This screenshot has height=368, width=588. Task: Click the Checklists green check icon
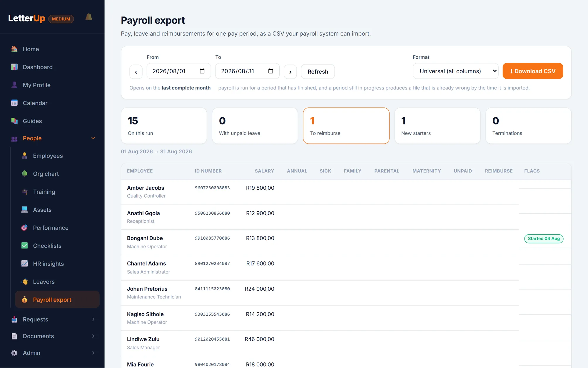24,246
